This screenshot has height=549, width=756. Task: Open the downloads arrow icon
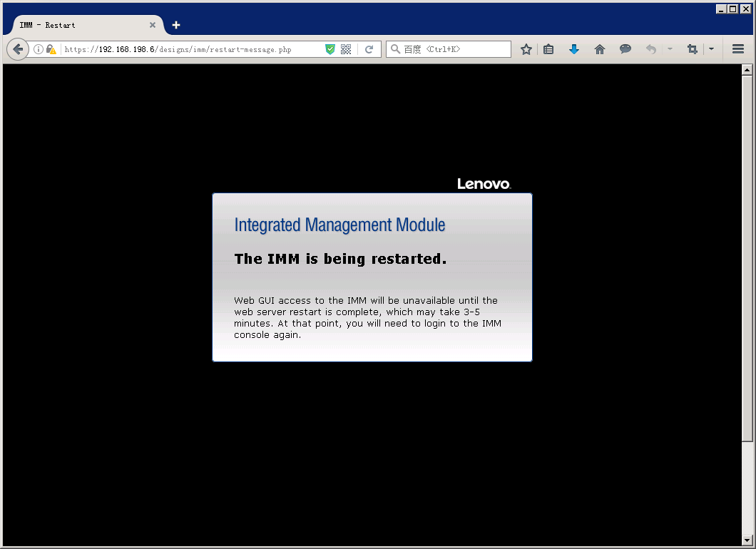[x=573, y=49]
